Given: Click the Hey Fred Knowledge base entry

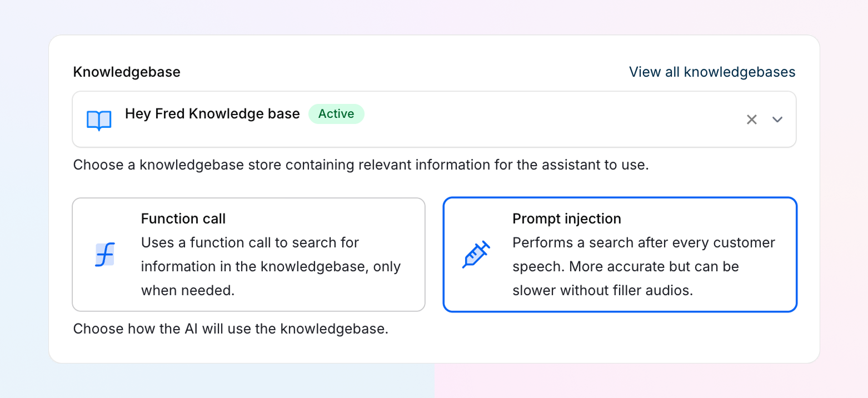Looking at the screenshot, I should pyautogui.click(x=212, y=113).
